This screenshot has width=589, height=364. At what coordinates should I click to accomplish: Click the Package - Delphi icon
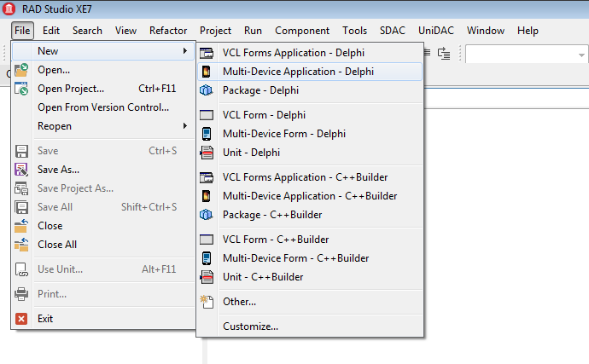207,90
